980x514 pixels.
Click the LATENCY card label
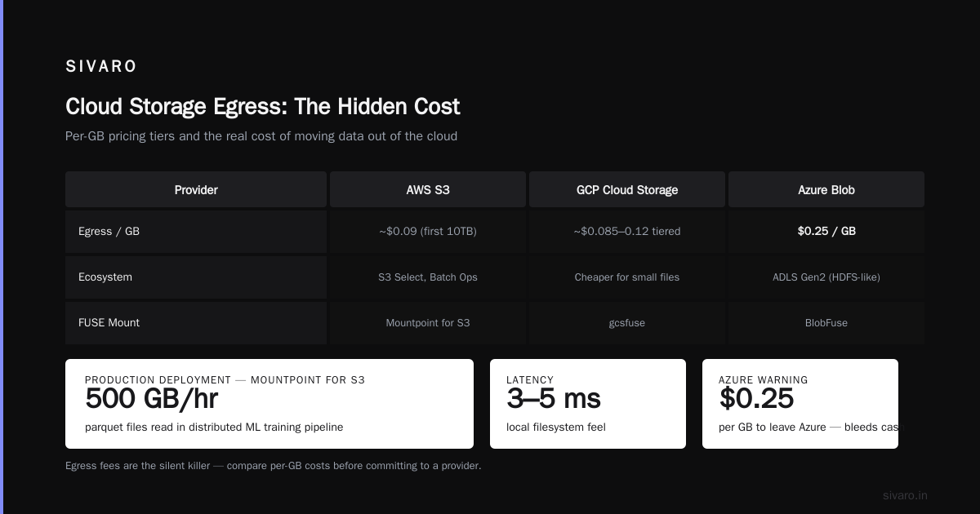[x=530, y=379]
